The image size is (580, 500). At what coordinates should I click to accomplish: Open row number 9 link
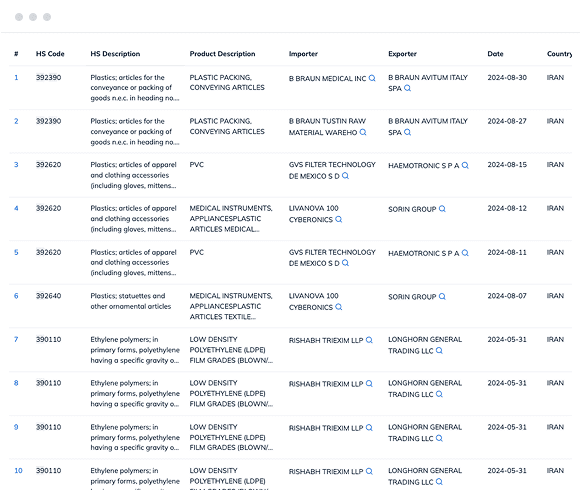(16, 428)
